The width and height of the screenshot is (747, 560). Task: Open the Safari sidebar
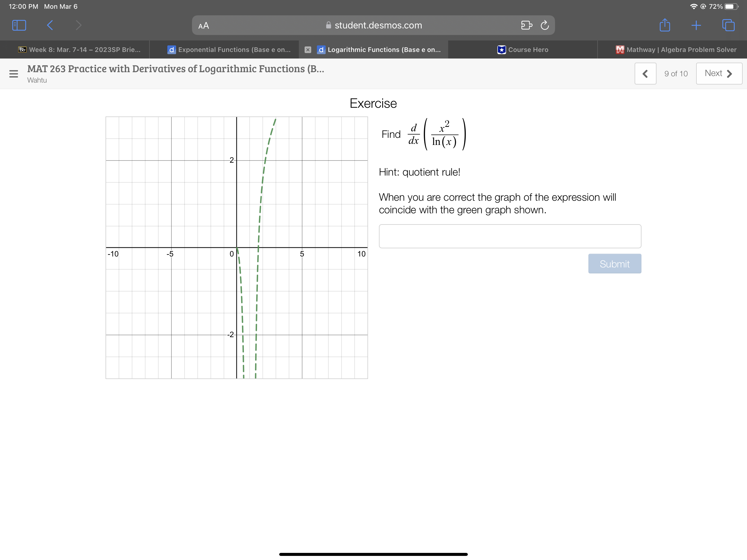pyautogui.click(x=19, y=25)
